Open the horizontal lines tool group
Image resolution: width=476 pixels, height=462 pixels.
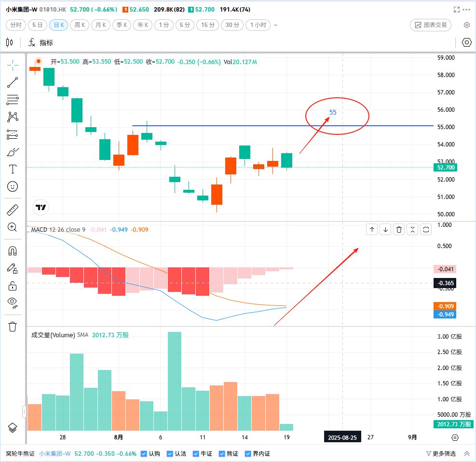pyautogui.click(x=13, y=100)
